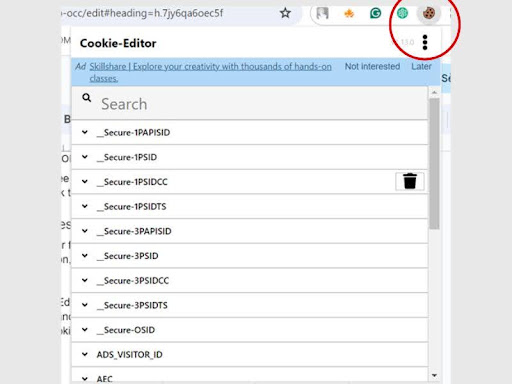Viewport: 512px width, 384px height.
Task: Expand the __Secure-3PSIDCC cookie chevron
Action: pos(85,280)
